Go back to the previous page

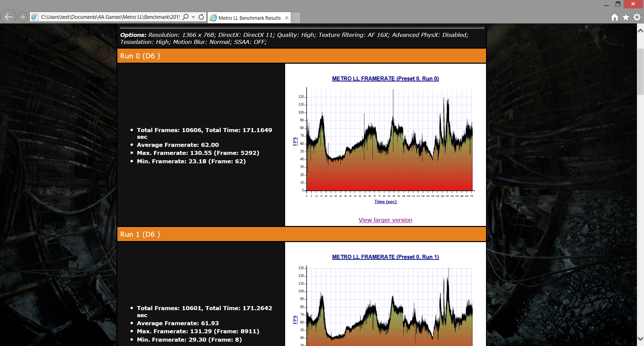(8, 17)
